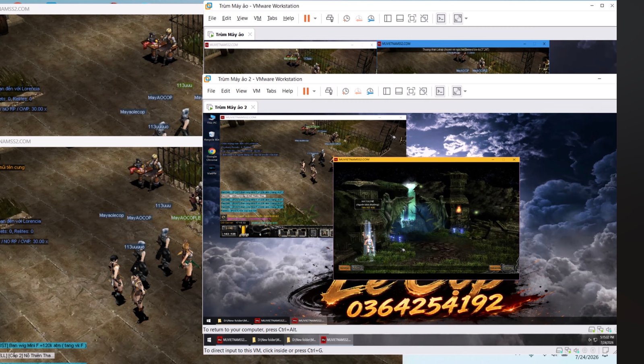The image size is (644, 364).
Task: Toggle the thumbnail bar in the top VMware window
Action: pyautogui.click(x=400, y=18)
